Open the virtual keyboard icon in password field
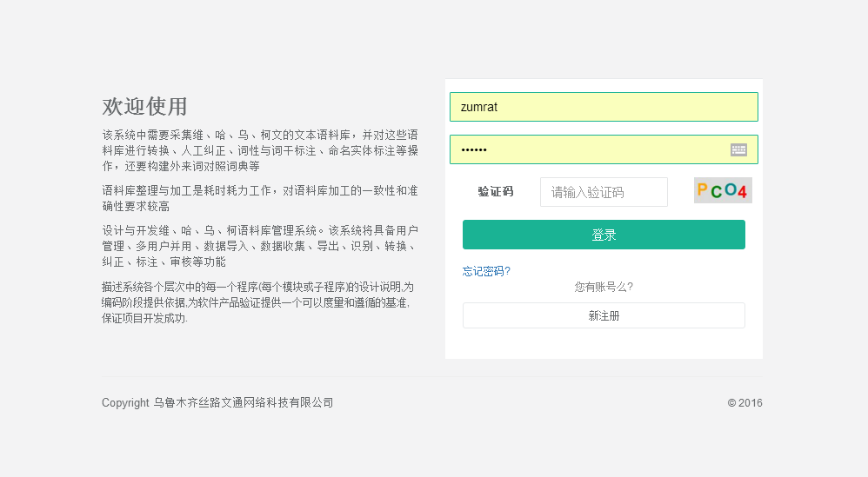 pyautogui.click(x=738, y=149)
